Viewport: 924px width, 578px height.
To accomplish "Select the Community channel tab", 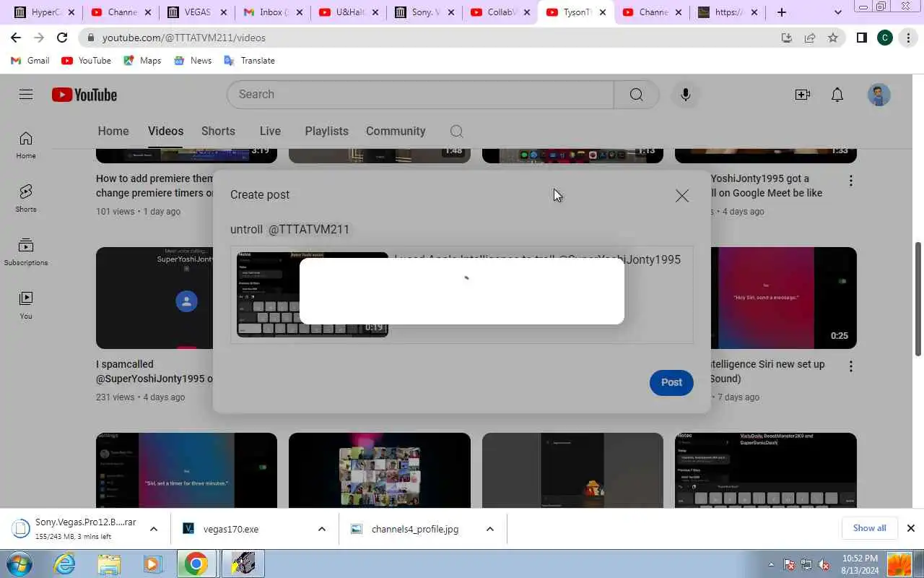I will pyautogui.click(x=396, y=131).
